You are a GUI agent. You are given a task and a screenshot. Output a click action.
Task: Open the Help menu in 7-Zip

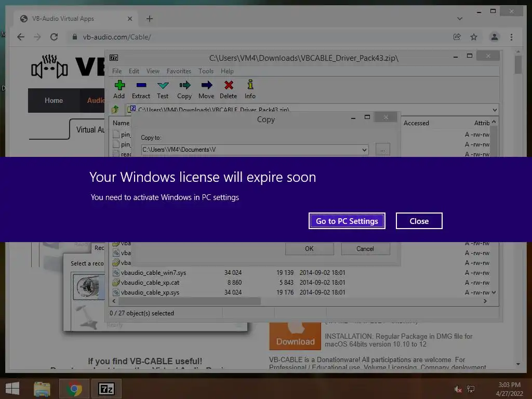[227, 71]
